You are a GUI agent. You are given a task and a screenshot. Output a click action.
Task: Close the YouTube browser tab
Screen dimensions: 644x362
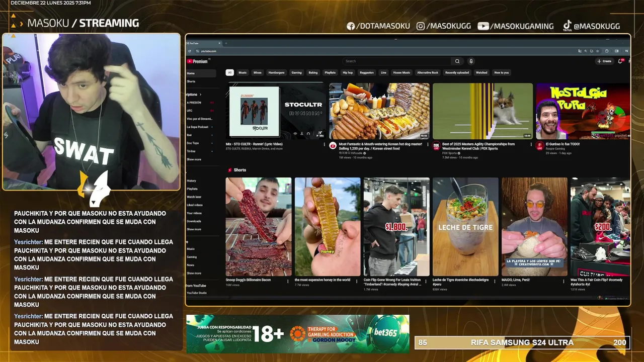[x=219, y=43]
